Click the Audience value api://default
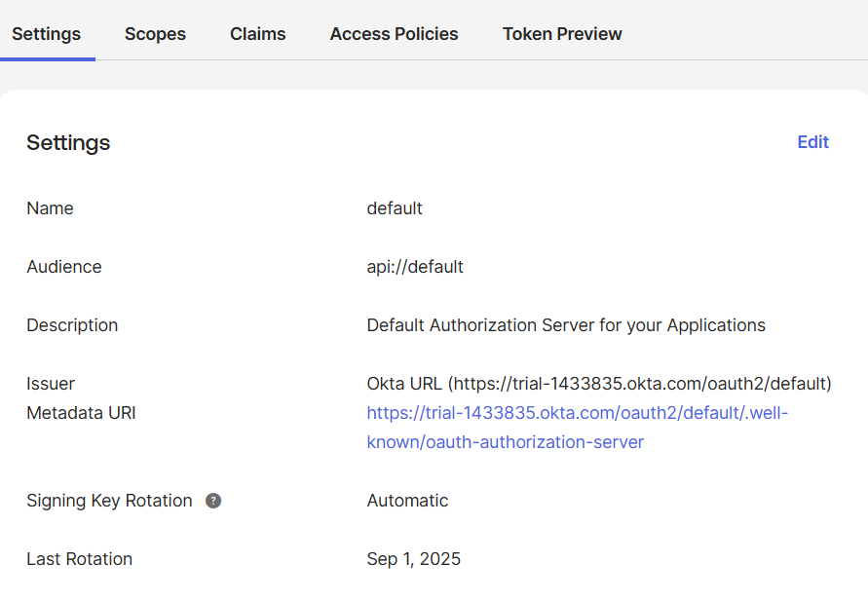Image resolution: width=868 pixels, height=601 pixels. click(415, 266)
